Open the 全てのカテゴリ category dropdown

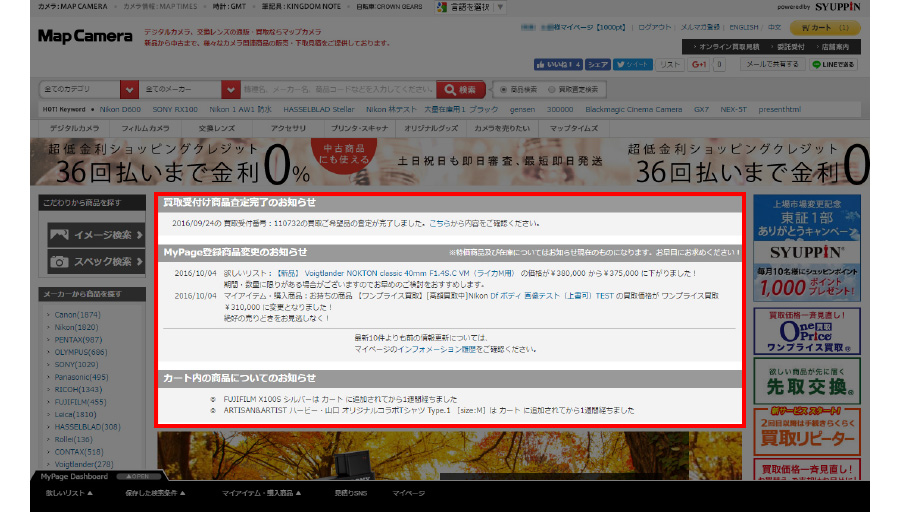(x=88, y=90)
